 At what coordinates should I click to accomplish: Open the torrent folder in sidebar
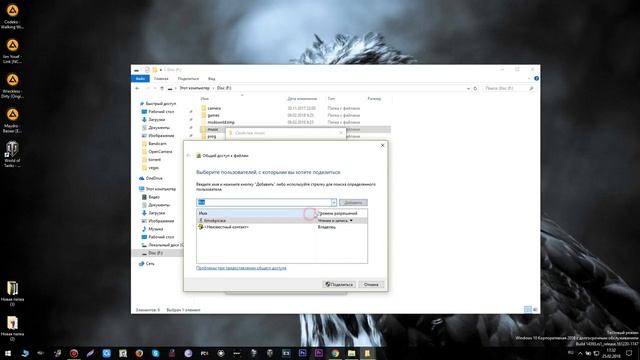tap(154, 160)
